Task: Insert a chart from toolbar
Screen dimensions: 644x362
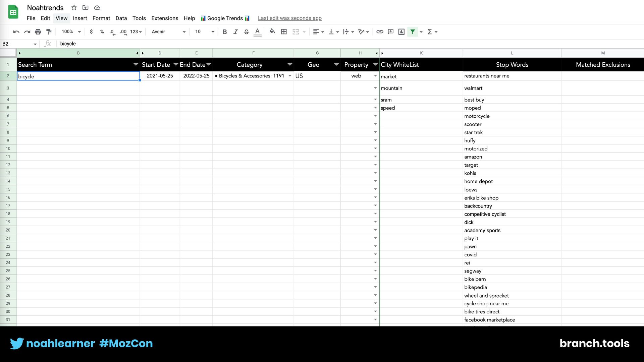Action: [x=401, y=32]
